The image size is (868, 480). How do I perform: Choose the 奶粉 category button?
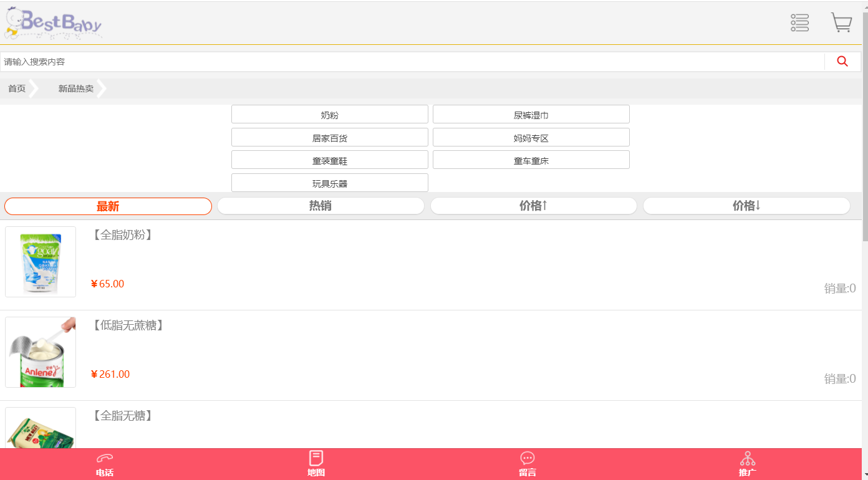tap(329, 115)
